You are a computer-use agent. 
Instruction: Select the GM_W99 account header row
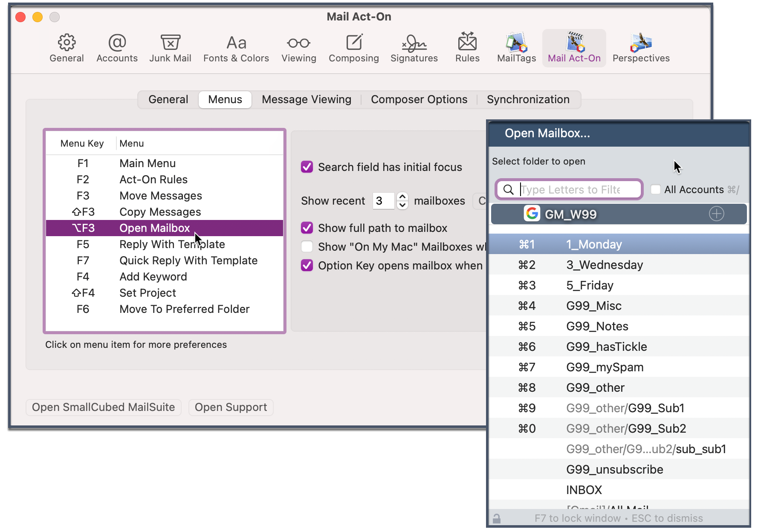pyautogui.click(x=619, y=214)
